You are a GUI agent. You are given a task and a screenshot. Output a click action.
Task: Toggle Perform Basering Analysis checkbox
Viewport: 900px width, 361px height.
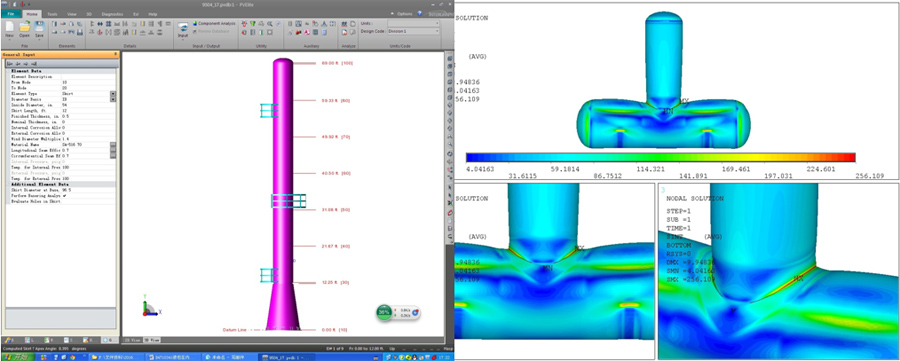64,196
